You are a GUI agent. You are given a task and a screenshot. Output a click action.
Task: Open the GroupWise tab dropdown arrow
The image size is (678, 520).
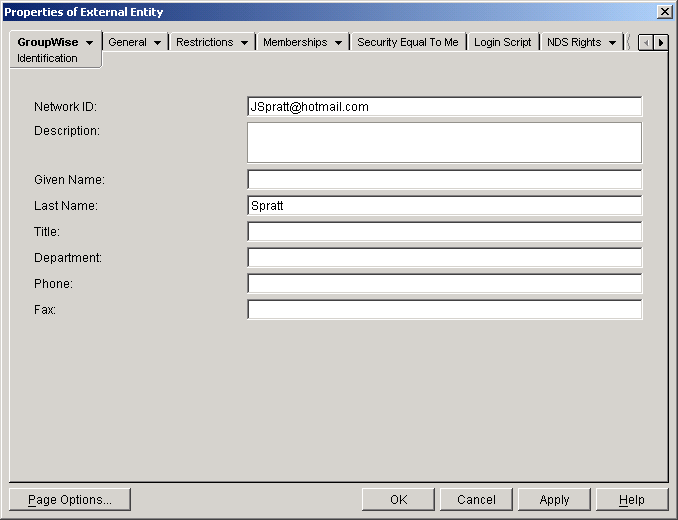click(90, 43)
